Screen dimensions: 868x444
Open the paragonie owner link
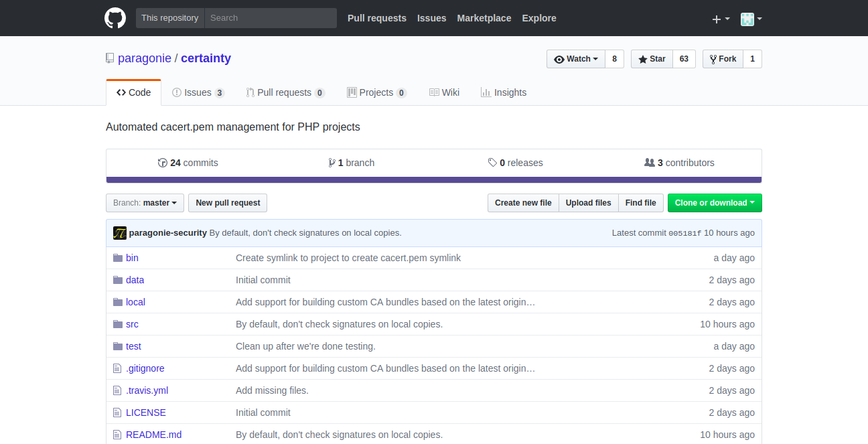coord(145,58)
